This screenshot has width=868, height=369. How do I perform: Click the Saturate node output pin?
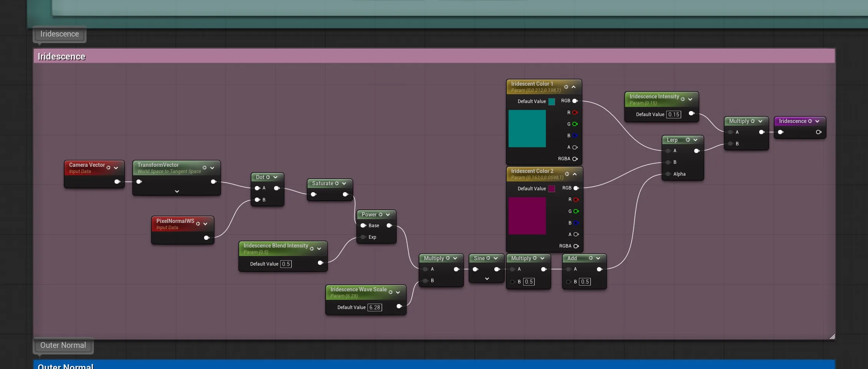click(345, 194)
